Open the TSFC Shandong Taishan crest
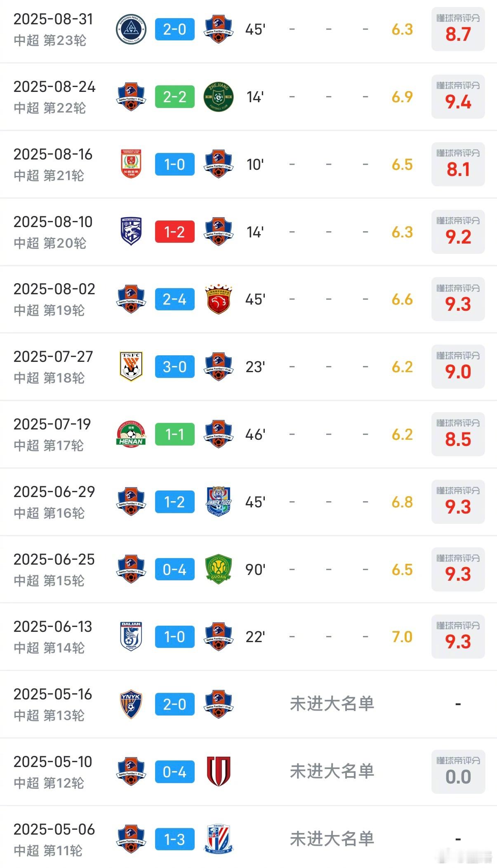This screenshot has width=497, height=868. tap(131, 367)
